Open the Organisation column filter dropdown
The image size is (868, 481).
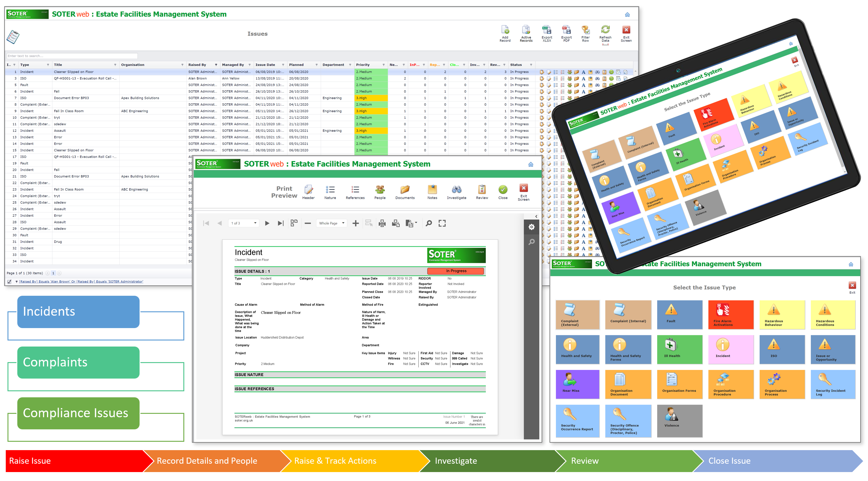(x=182, y=65)
